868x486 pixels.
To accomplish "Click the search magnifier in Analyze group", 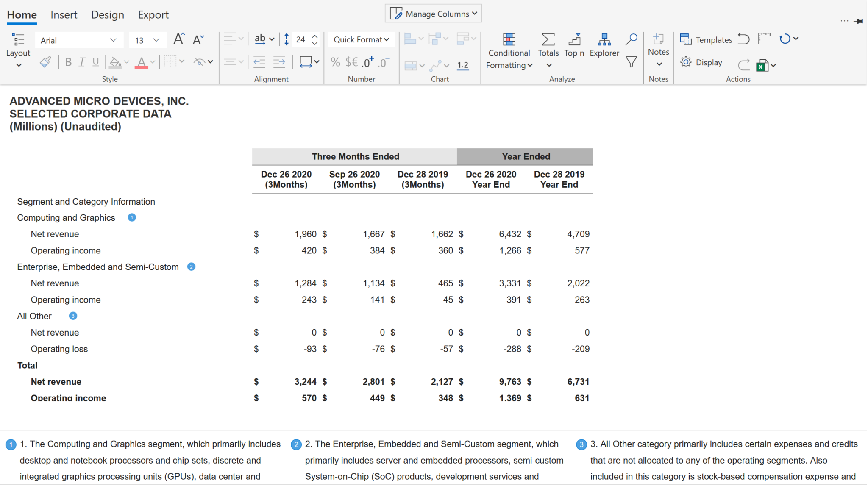I will tap(631, 39).
